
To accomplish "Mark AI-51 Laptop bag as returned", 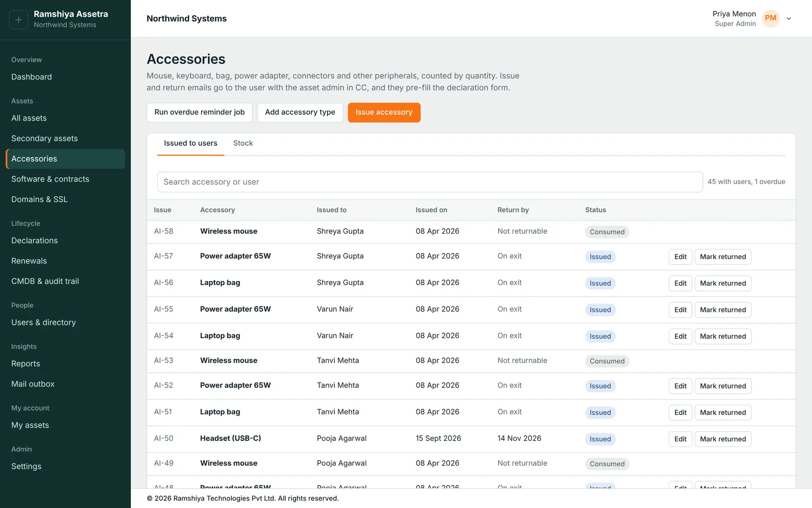I will coord(723,412).
